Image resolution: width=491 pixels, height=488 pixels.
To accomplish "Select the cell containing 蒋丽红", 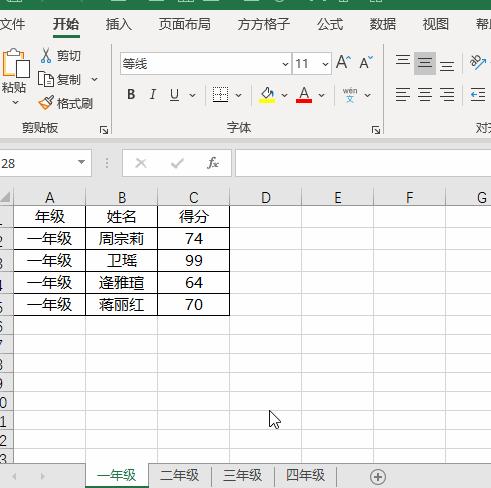I will [122, 305].
